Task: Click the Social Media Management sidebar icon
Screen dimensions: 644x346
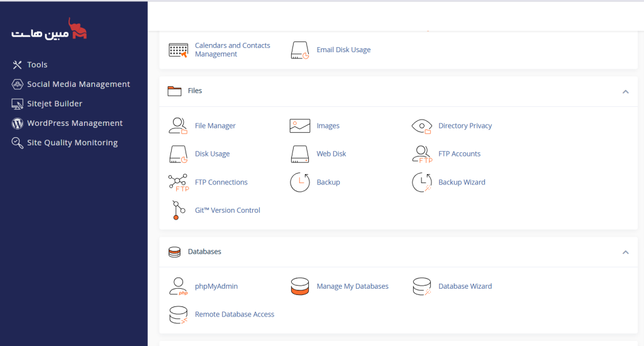Action: tap(17, 84)
